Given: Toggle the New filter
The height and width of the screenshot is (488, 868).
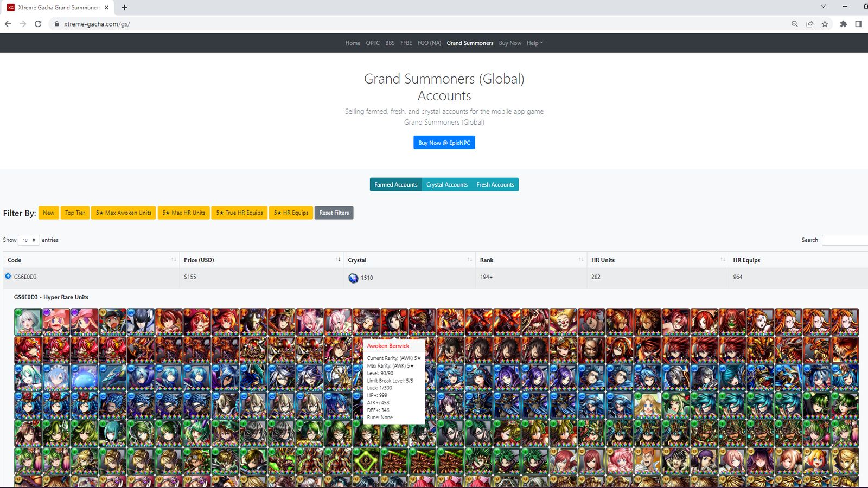Looking at the screenshot, I should pyautogui.click(x=48, y=213).
